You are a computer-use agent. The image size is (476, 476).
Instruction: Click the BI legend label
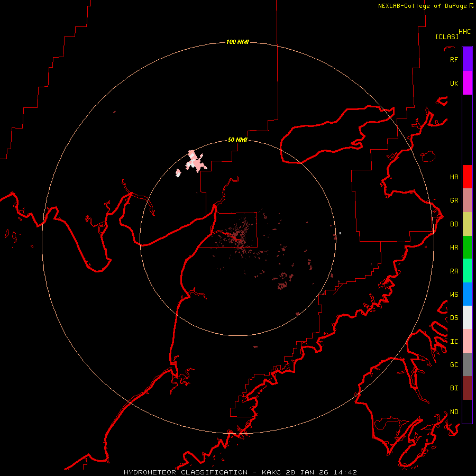(x=454, y=388)
